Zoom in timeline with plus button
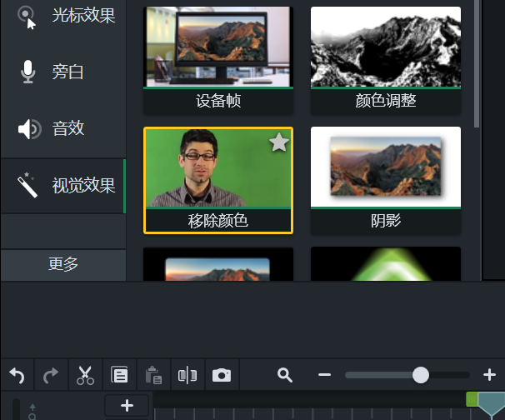The image size is (505, 420). (x=489, y=376)
